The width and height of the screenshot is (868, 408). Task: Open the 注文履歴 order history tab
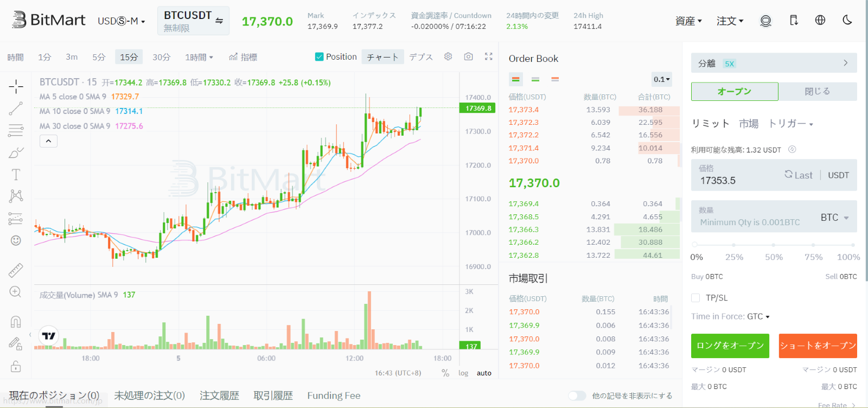pyautogui.click(x=219, y=396)
